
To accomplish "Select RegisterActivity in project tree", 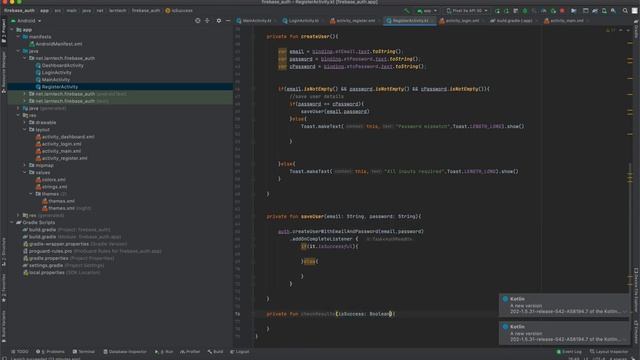I will (56, 87).
